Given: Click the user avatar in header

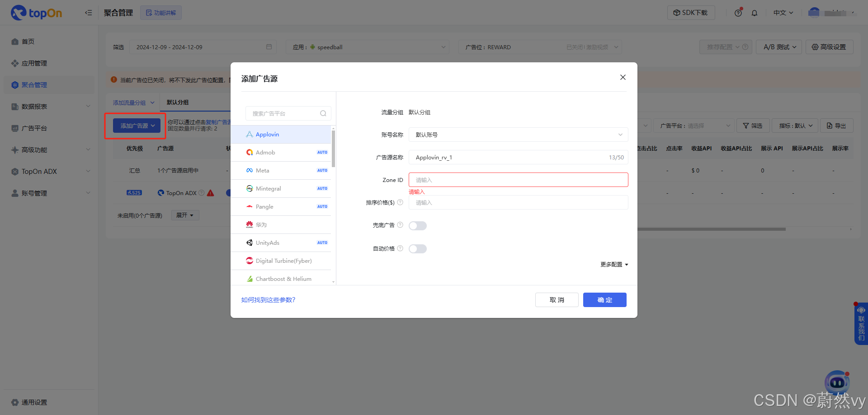Looking at the screenshot, I should click(814, 12).
